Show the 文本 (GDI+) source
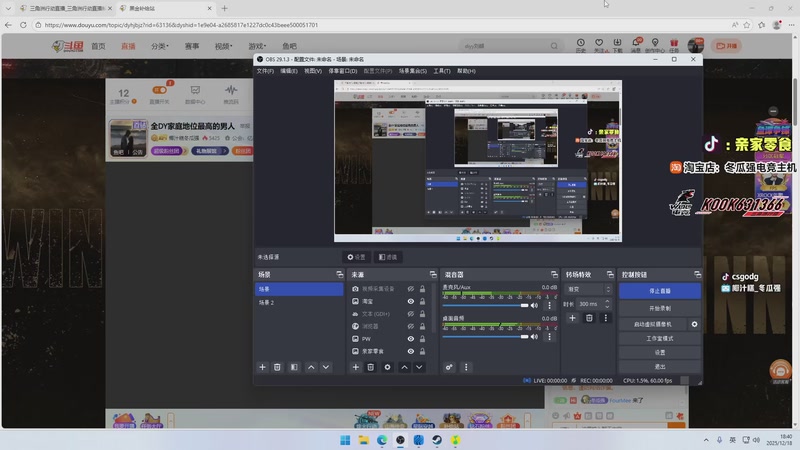800x450 pixels. coord(410,314)
